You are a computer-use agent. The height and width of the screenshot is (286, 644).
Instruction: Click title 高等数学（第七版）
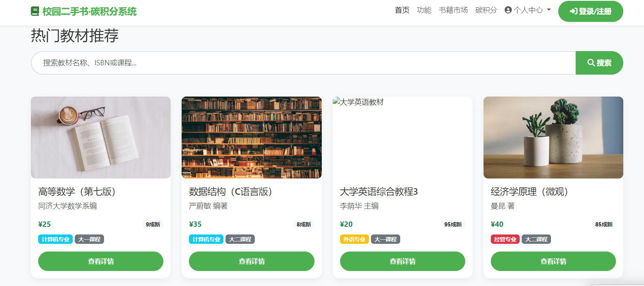coord(77,191)
